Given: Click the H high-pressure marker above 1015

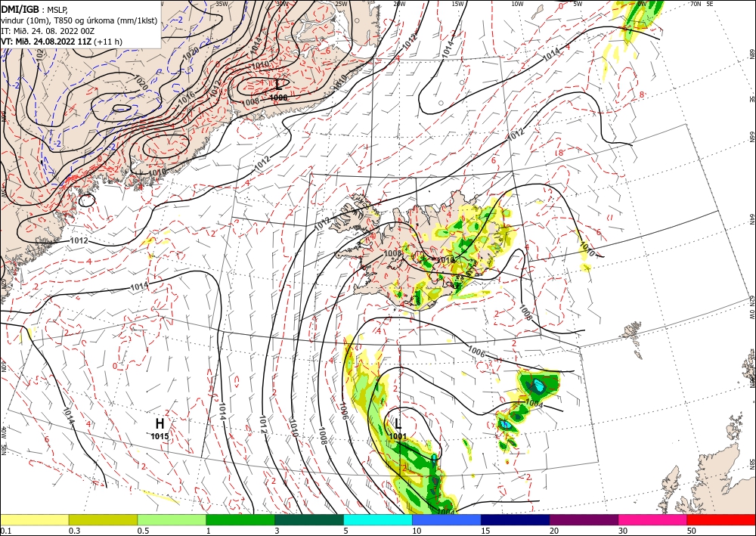Looking at the screenshot, I should [160, 423].
